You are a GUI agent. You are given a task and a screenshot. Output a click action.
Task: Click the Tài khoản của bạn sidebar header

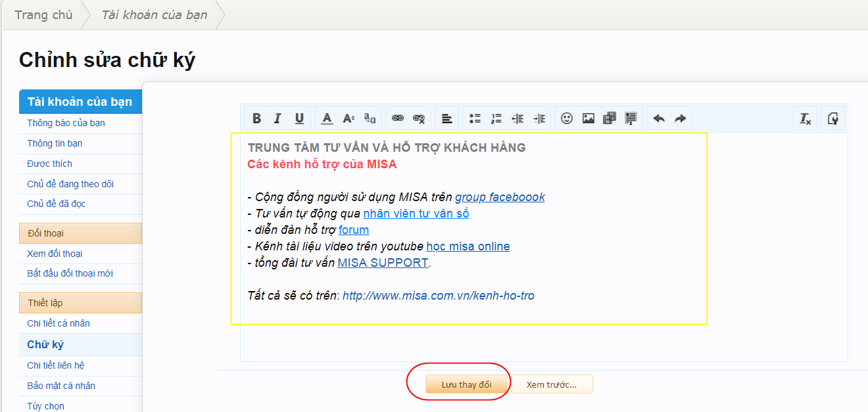click(80, 101)
